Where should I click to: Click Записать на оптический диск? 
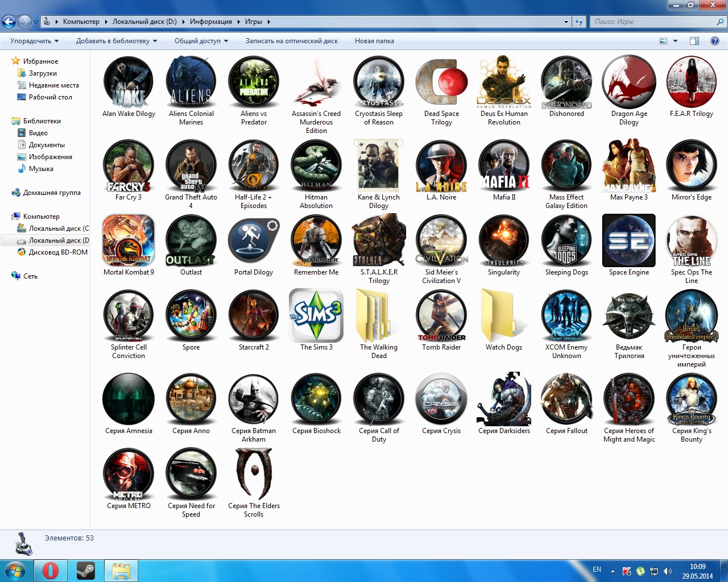pyautogui.click(x=292, y=41)
